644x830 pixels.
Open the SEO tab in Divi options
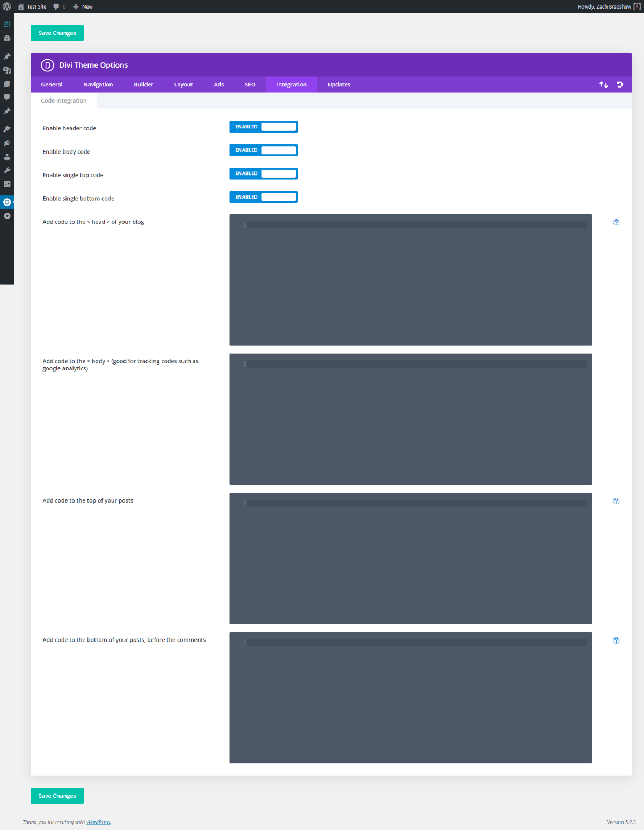250,84
